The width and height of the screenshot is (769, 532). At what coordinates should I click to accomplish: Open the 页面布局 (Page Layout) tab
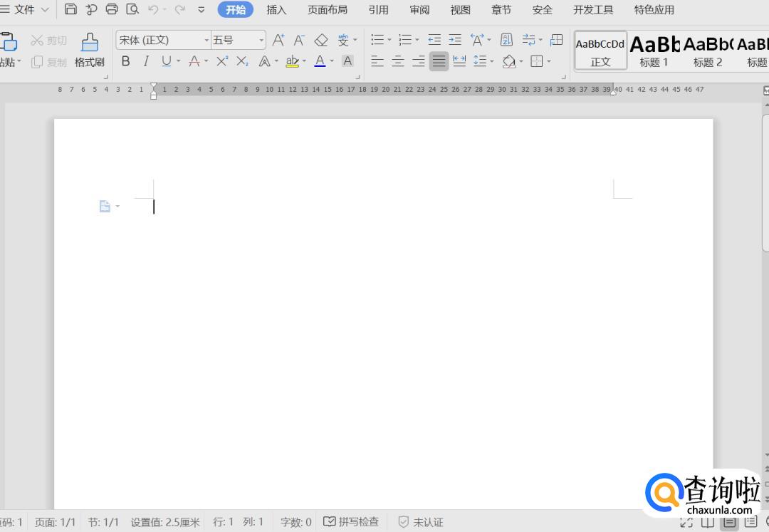point(328,10)
